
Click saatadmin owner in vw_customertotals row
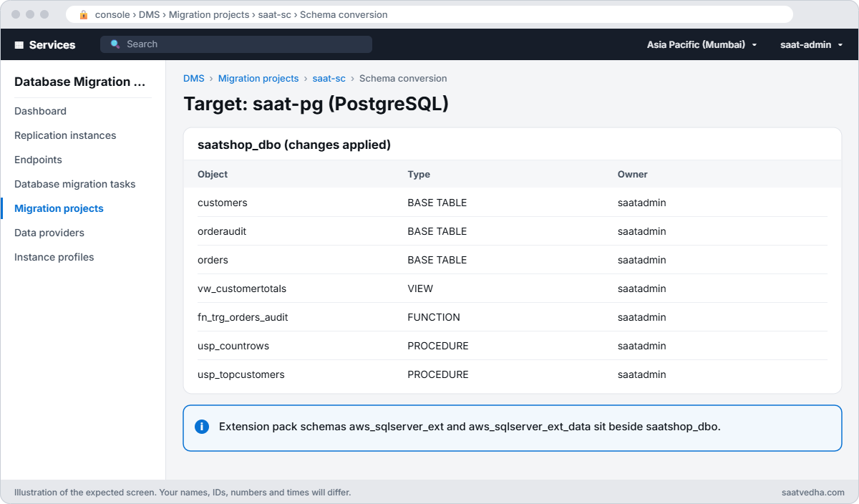(642, 289)
